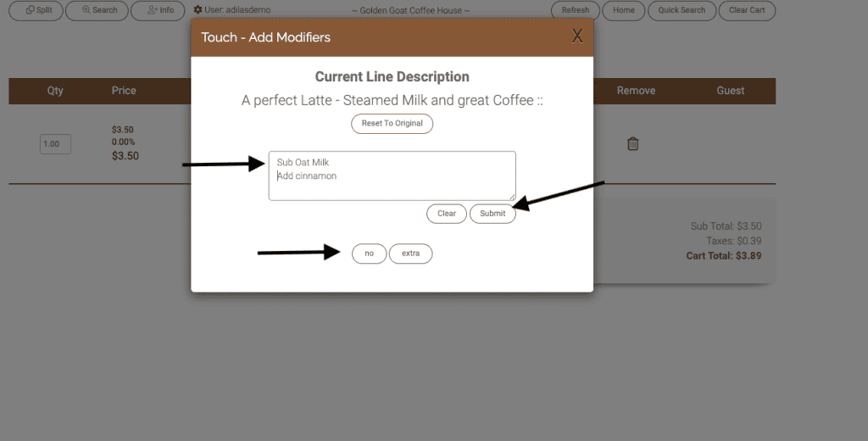
Task: Click Clear Cart
Action: coord(747,10)
